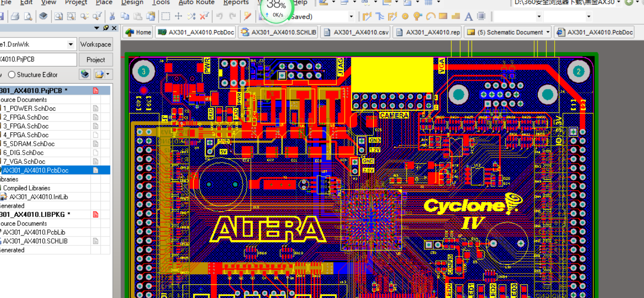
Task: Select 5_SDRAM.SchDoc in project tree
Action: point(29,144)
